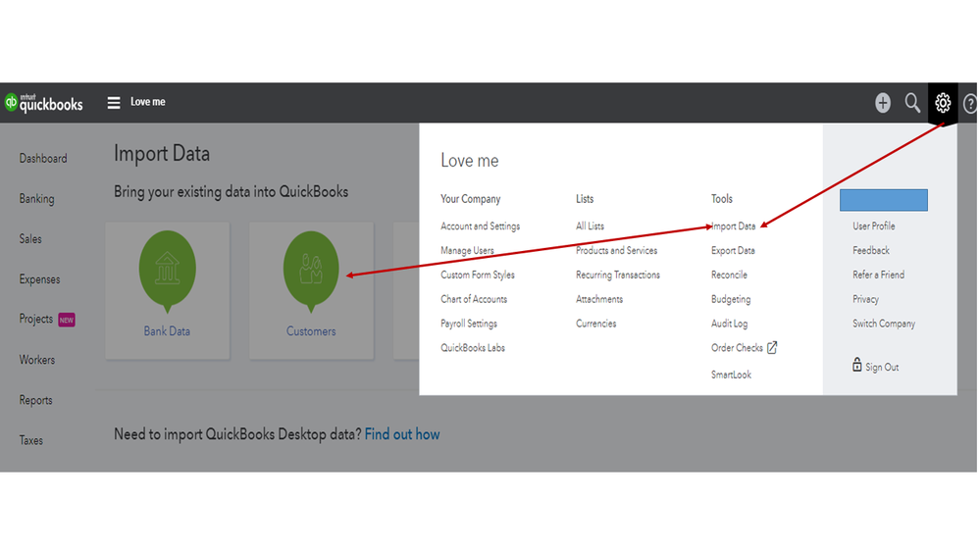Open Payroll Settings

tap(469, 324)
